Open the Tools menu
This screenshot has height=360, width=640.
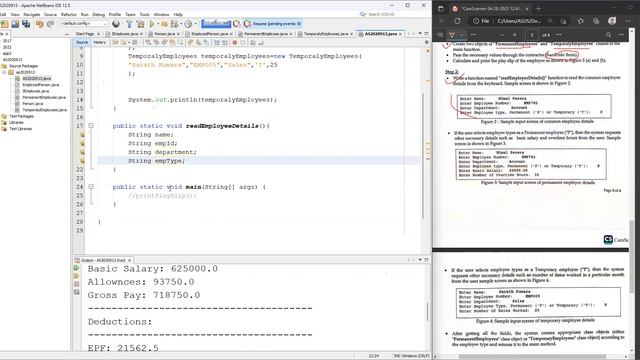tap(144, 14)
